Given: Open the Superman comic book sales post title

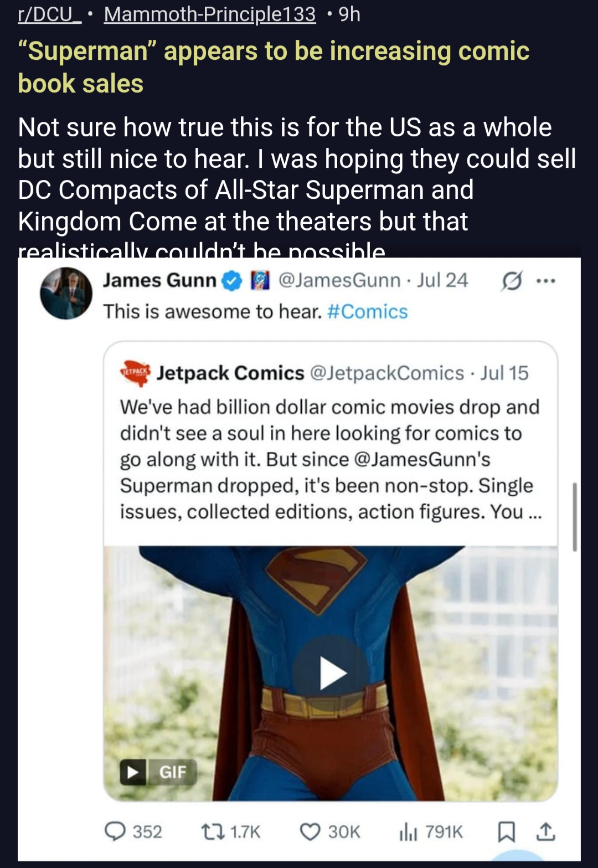Looking at the screenshot, I should coord(274,67).
